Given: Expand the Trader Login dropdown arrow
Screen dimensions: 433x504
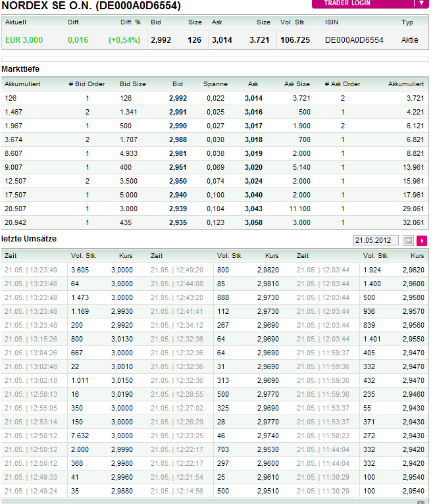Looking at the screenshot, I should [421, 3].
